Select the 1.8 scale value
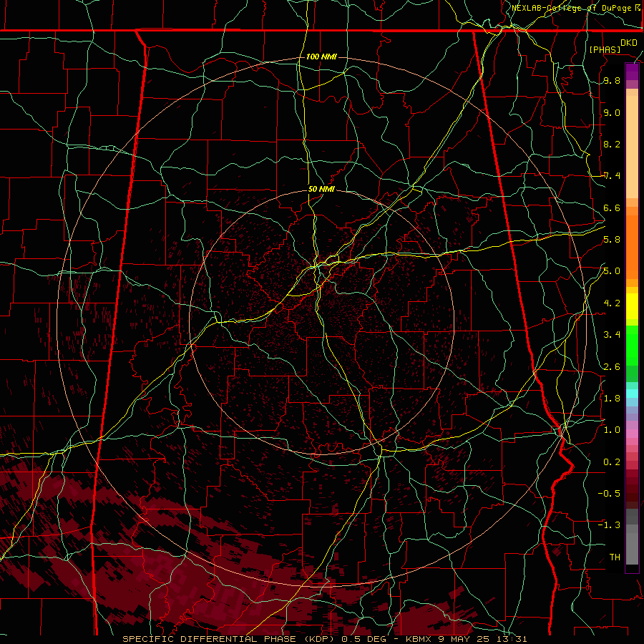 click(x=612, y=399)
